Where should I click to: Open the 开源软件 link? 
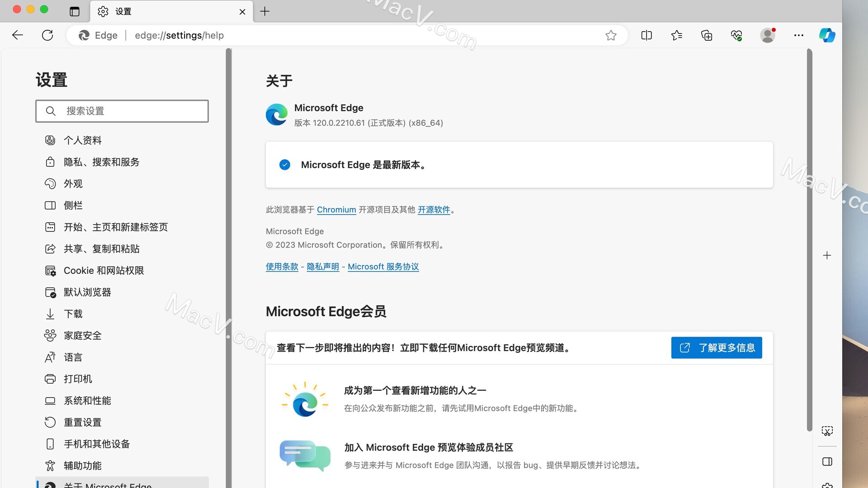pyautogui.click(x=434, y=210)
